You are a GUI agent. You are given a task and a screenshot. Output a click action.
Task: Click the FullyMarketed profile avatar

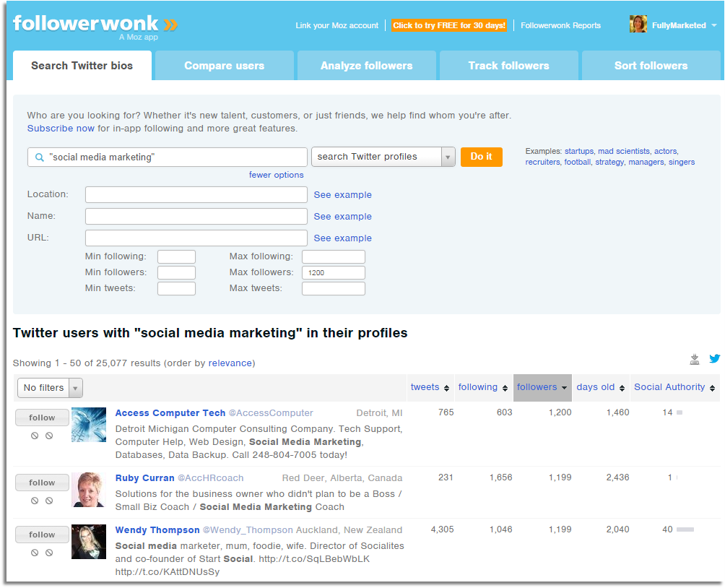[x=638, y=24]
